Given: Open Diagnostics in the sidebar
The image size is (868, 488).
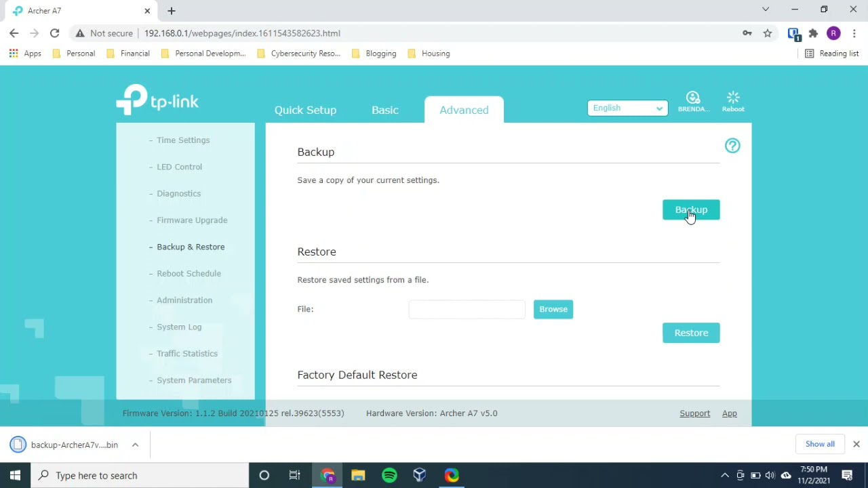Looking at the screenshot, I should click(x=178, y=193).
